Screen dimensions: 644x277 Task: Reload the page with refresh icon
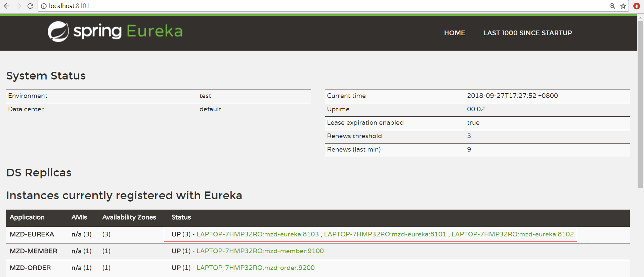pos(30,6)
